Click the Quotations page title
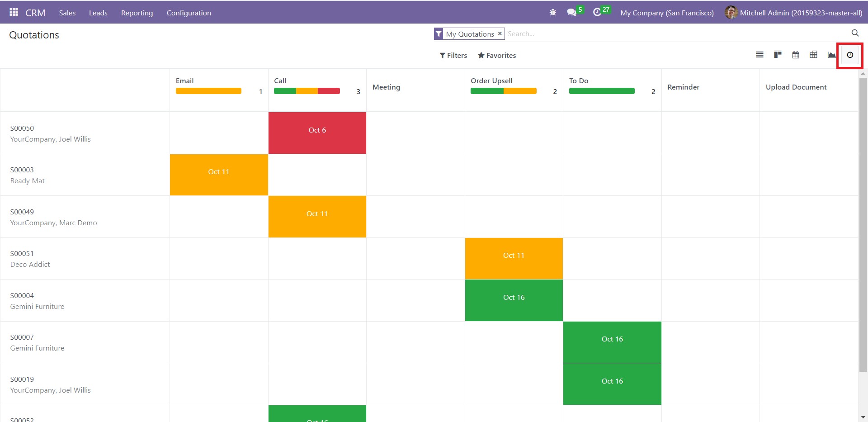 [34, 35]
